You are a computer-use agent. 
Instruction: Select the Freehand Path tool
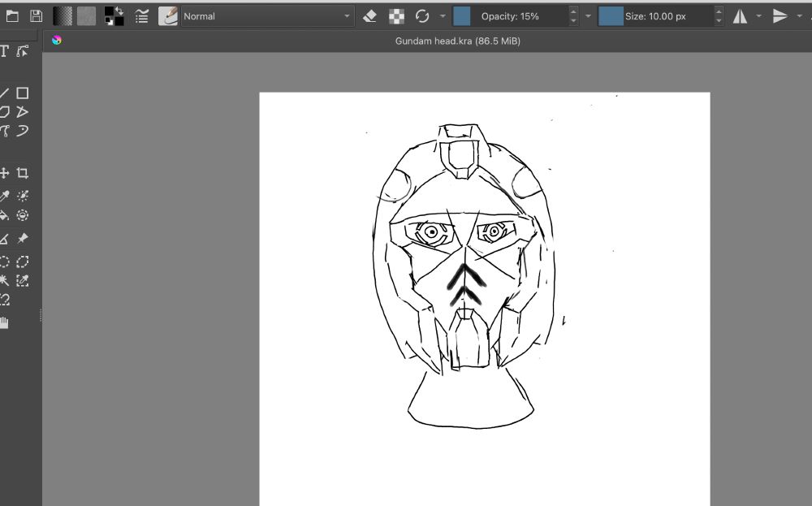coord(22,131)
